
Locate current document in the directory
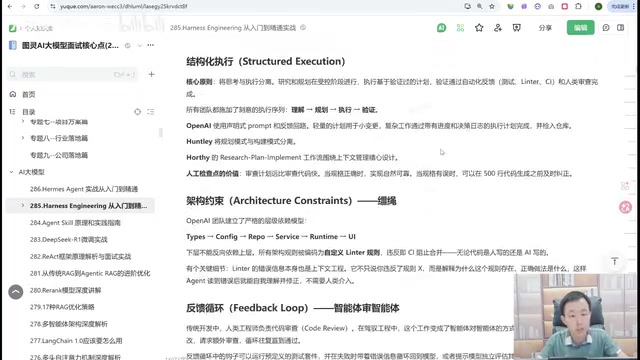coord(138,111)
